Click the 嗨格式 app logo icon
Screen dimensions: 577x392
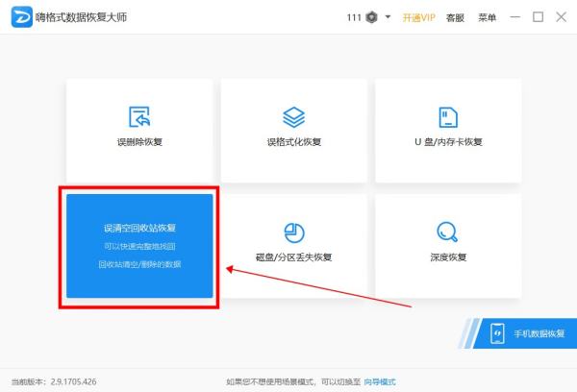19,17
